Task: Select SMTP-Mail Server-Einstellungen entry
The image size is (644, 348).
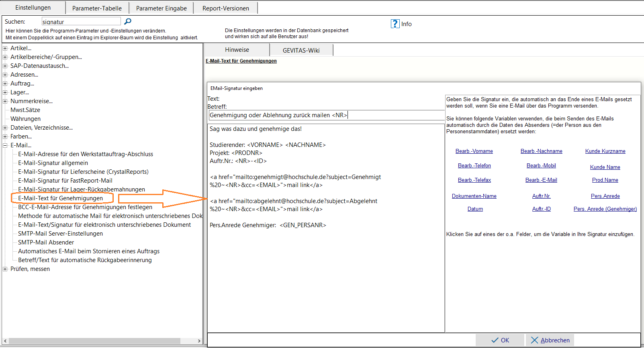Action: point(60,234)
